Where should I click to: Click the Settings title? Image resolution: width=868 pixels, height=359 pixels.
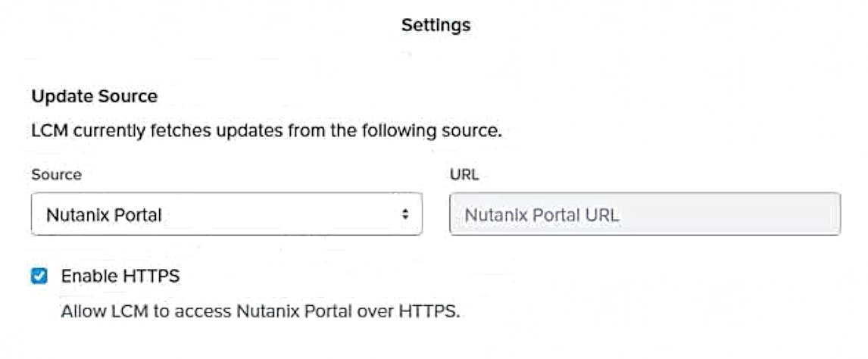(x=436, y=25)
